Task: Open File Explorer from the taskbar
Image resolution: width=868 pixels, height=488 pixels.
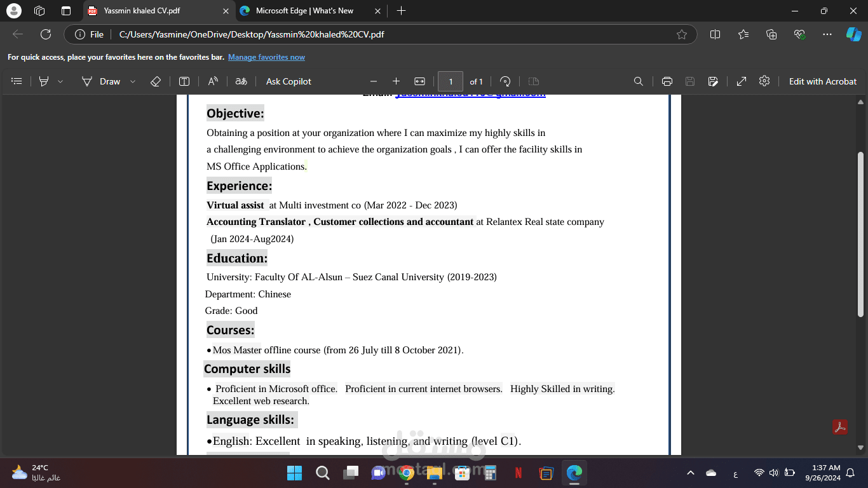Action: click(x=435, y=473)
